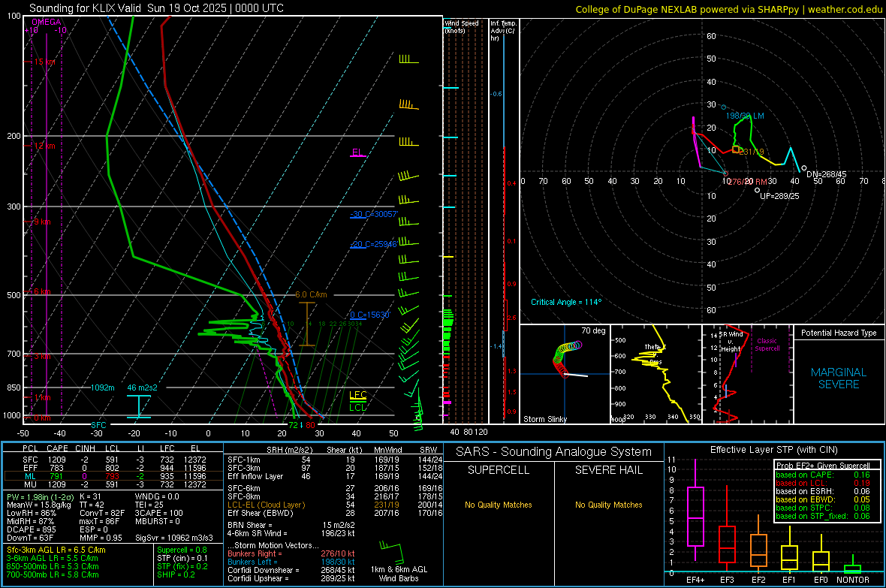Select the 'Eff Inflow Layer' row label
The height and width of the screenshot is (588, 886).
pyautogui.click(x=255, y=476)
